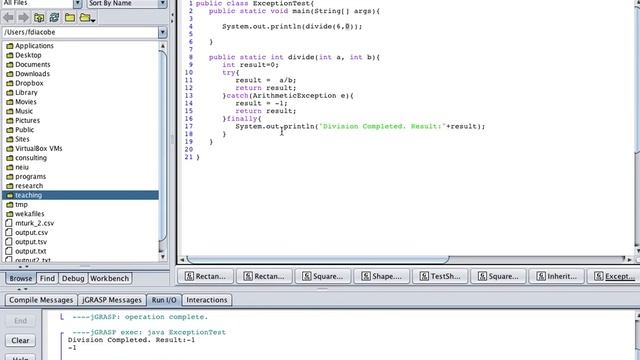Switch to the second Square... file tab
The height and width of the screenshot is (360, 640).
tap(498, 276)
